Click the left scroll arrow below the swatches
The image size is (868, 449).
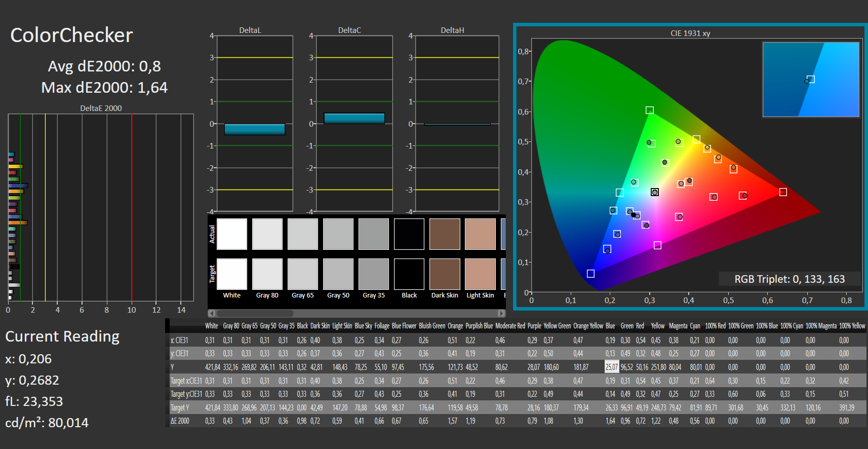click(212, 313)
